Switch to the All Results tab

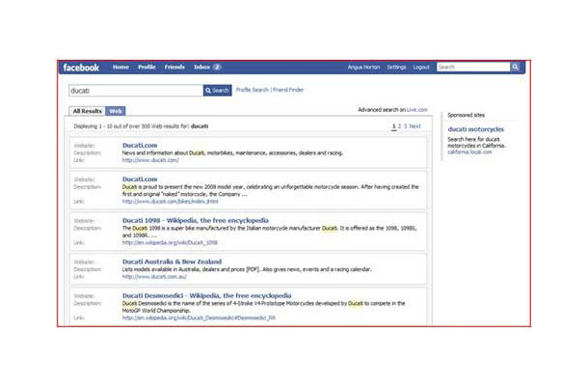tap(87, 111)
